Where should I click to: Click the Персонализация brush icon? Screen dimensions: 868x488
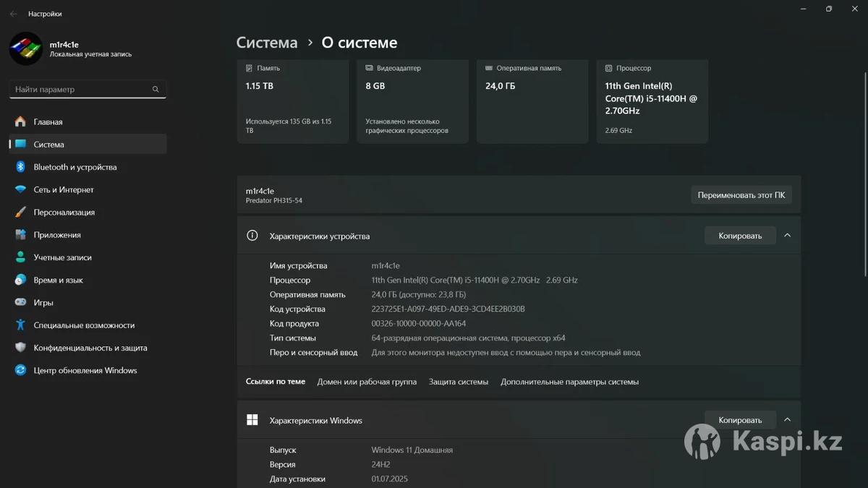click(20, 212)
